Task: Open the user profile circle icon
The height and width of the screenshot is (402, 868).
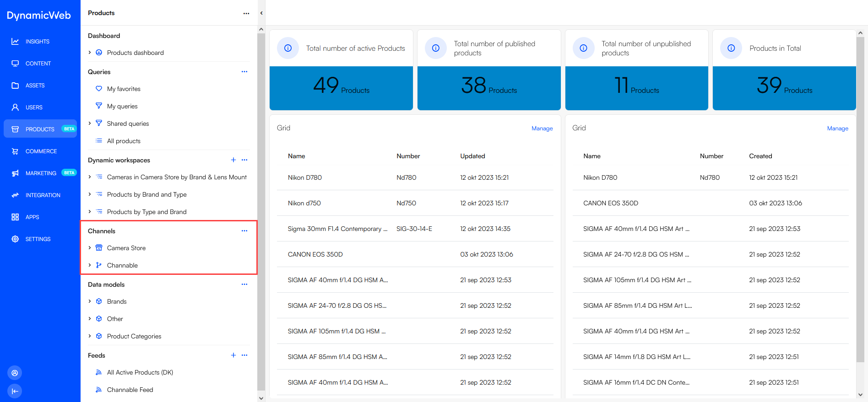Action: tap(15, 373)
